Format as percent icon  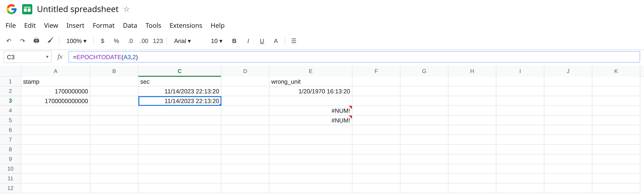(x=116, y=41)
